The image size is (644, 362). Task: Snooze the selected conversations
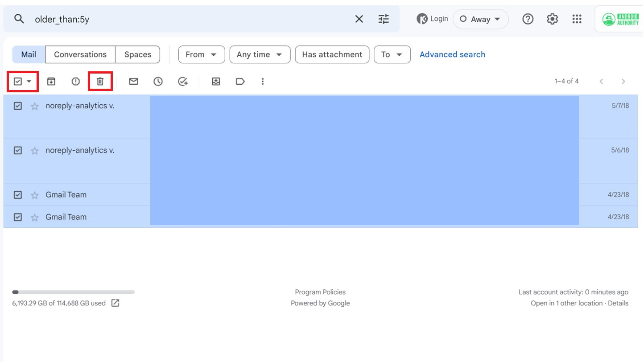pos(158,81)
